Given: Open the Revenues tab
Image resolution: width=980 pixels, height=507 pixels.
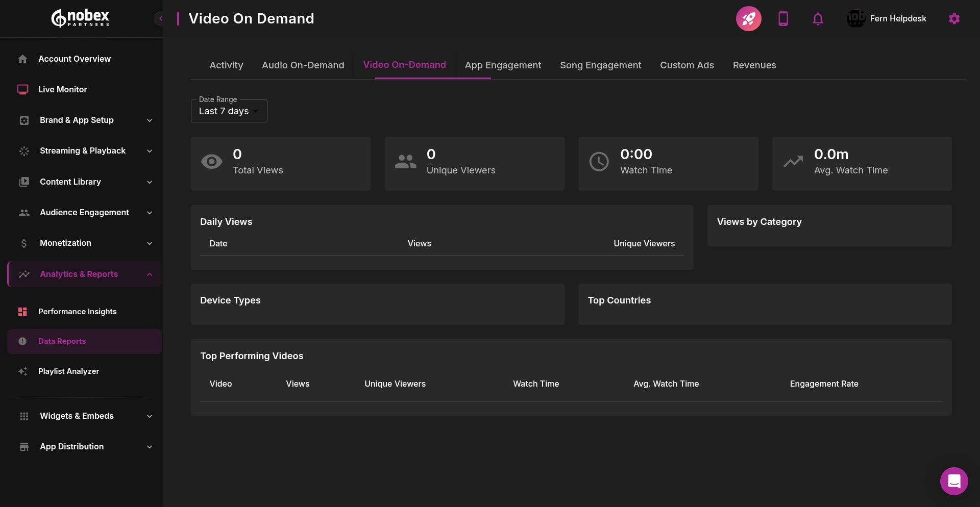Looking at the screenshot, I should coord(754,65).
